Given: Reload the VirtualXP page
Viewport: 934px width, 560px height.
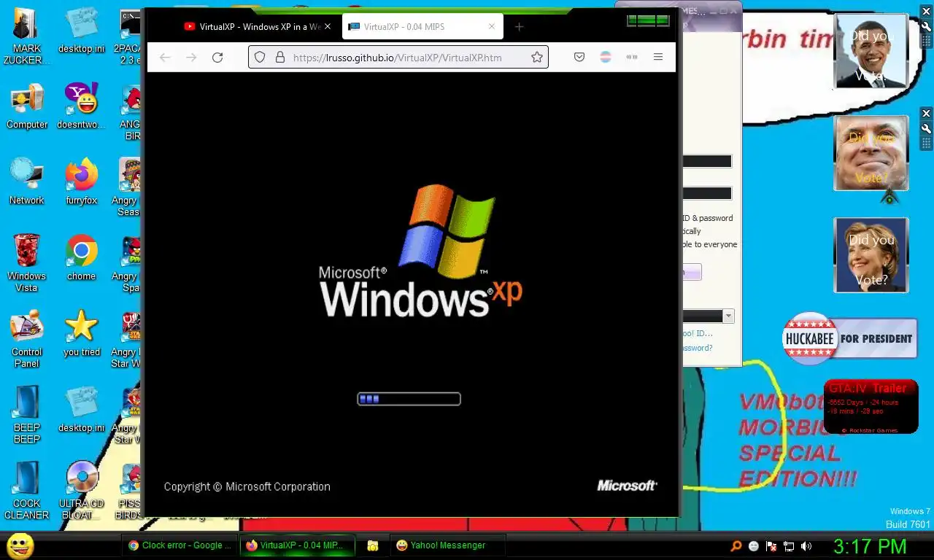Looking at the screenshot, I should 217,57.
